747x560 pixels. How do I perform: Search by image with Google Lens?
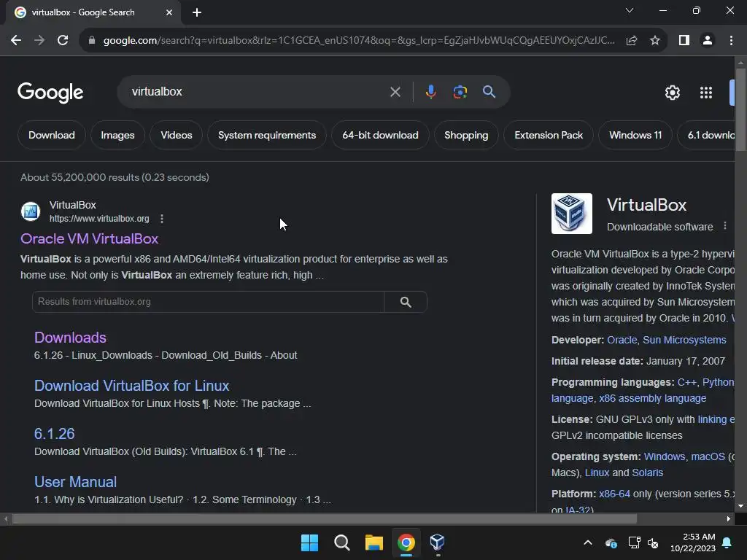460,92
